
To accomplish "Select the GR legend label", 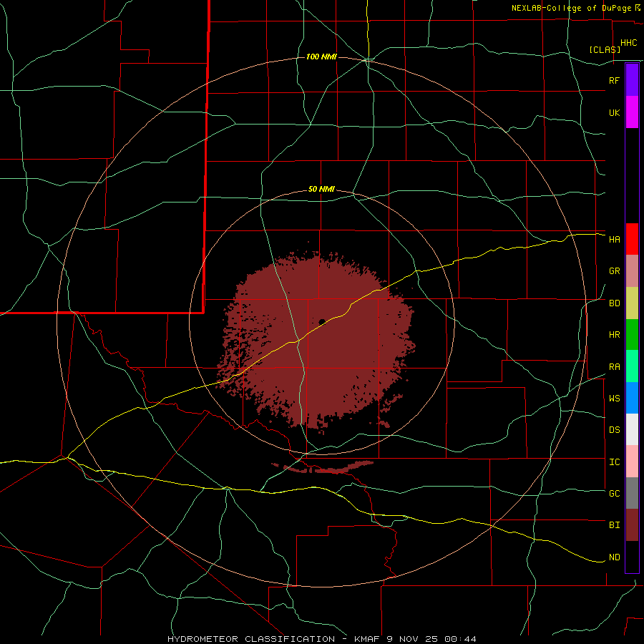I will tap(615, 271).
